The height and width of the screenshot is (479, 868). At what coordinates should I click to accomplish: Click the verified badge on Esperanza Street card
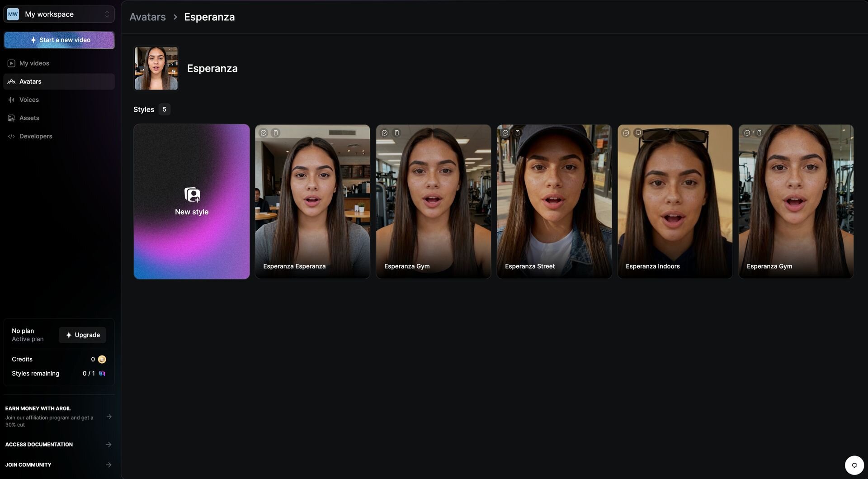point(505,133)
